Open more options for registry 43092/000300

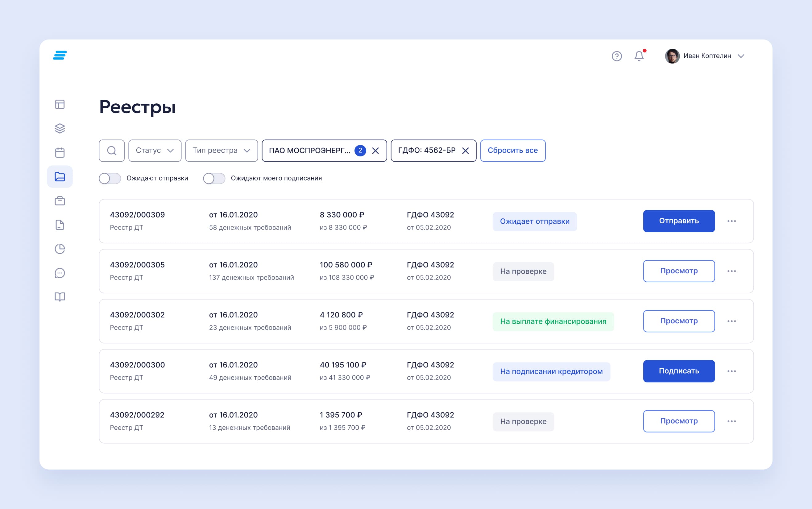[x=731, y=371]
